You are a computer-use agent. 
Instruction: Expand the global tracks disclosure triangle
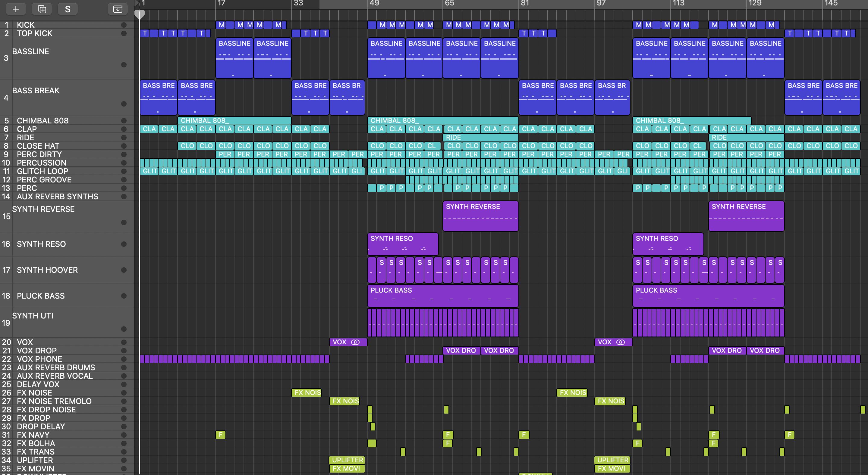pyautogui.click(x=137, y=3)
